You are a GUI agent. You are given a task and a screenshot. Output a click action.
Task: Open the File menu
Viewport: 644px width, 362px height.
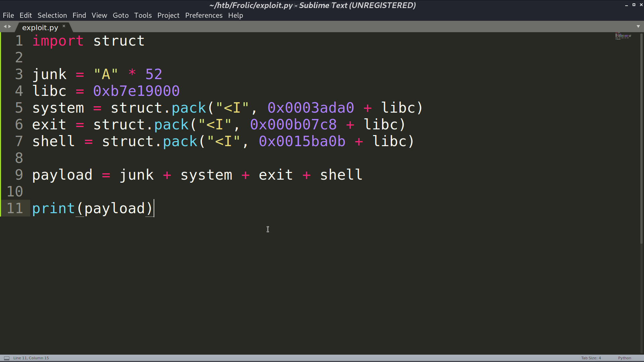tap(8, 15)
